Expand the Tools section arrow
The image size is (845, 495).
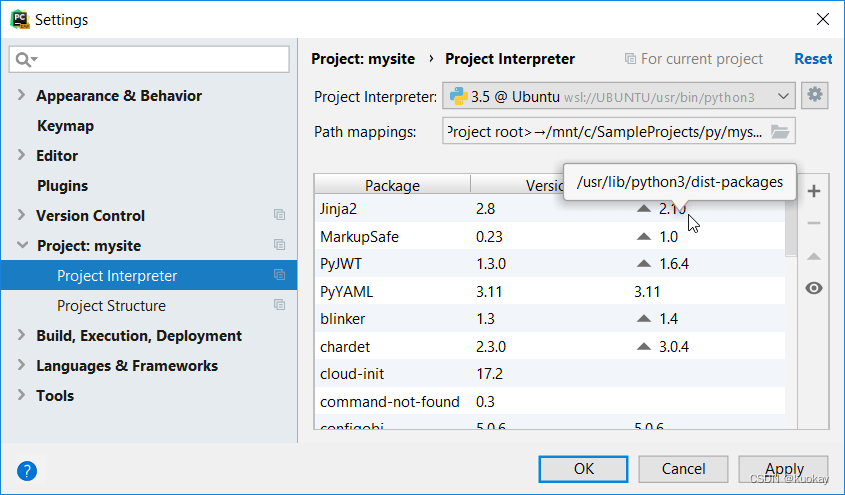(x=21, y=395)
